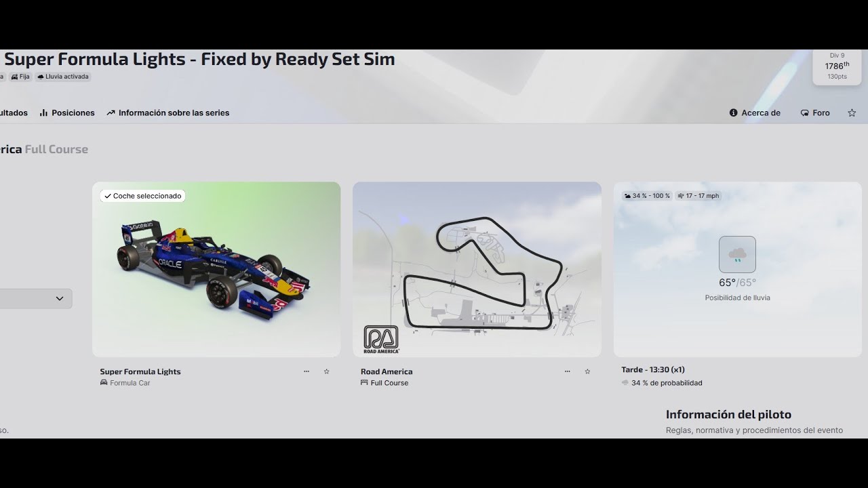
Task: Click the Road America logo
Action: click(x=381, y=339)
